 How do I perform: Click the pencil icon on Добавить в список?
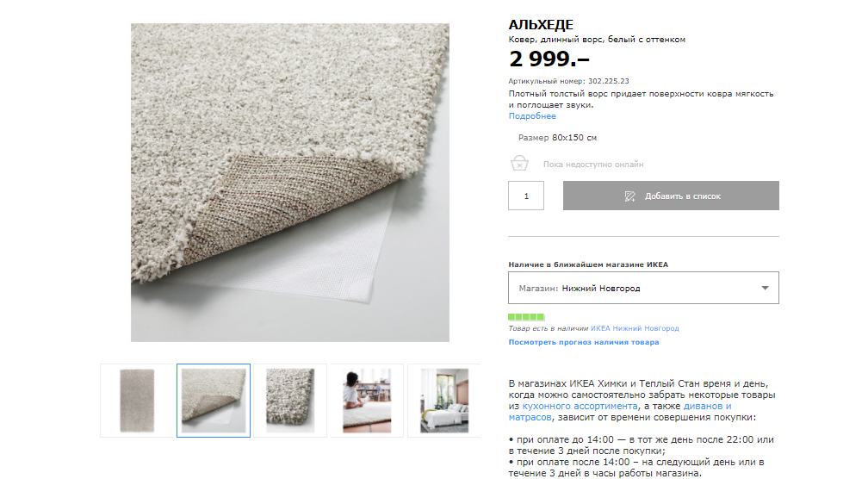[630, 196]
